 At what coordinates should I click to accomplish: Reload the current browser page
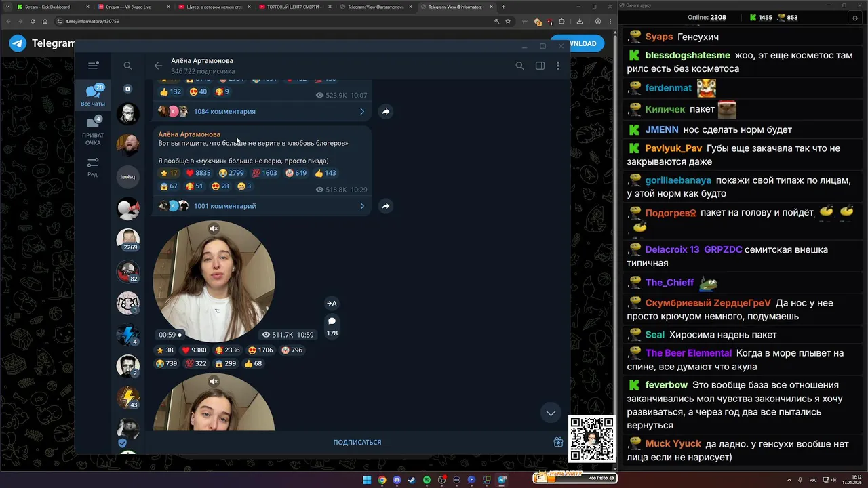click(x=33, y=21)
